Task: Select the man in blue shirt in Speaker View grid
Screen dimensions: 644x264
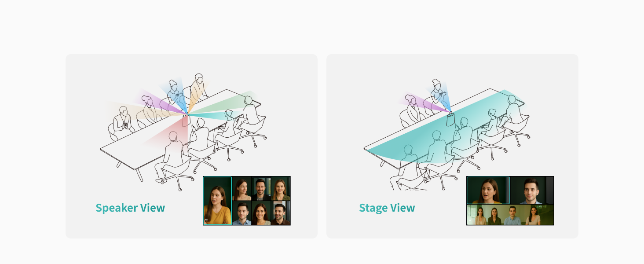Action: (241, 213)
